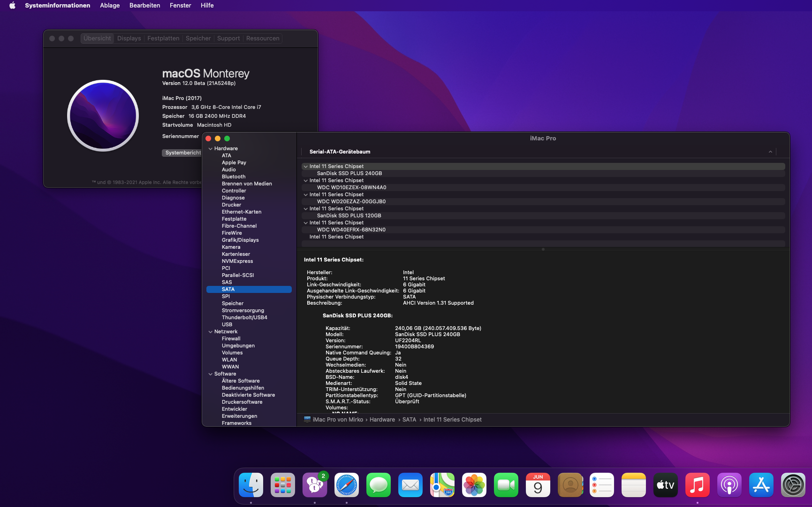
Task: Select NVMExpress in the sidebar
Action: [237, 261]
